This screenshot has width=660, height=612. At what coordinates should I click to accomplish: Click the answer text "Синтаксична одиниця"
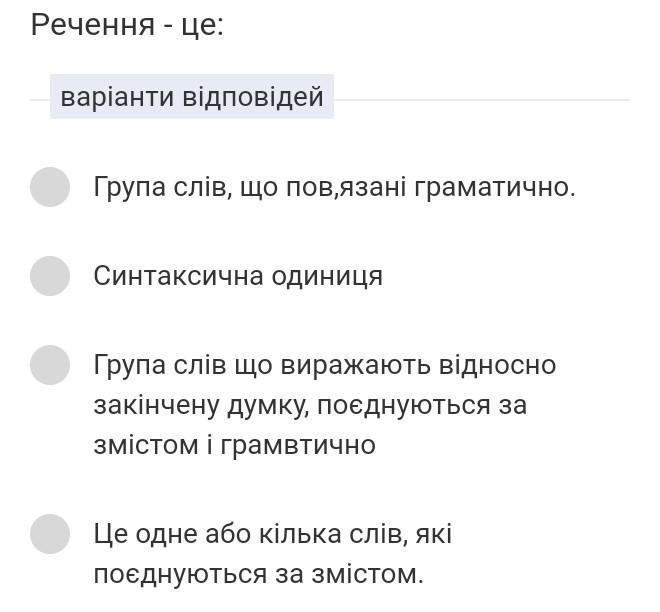(238, 276)
